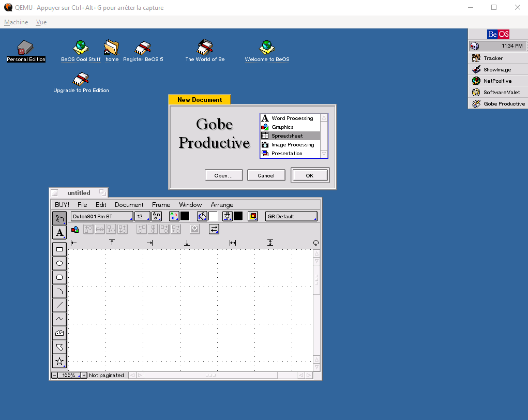
Task: Open the GR Default style dropdown
Action: click(291, 216)
